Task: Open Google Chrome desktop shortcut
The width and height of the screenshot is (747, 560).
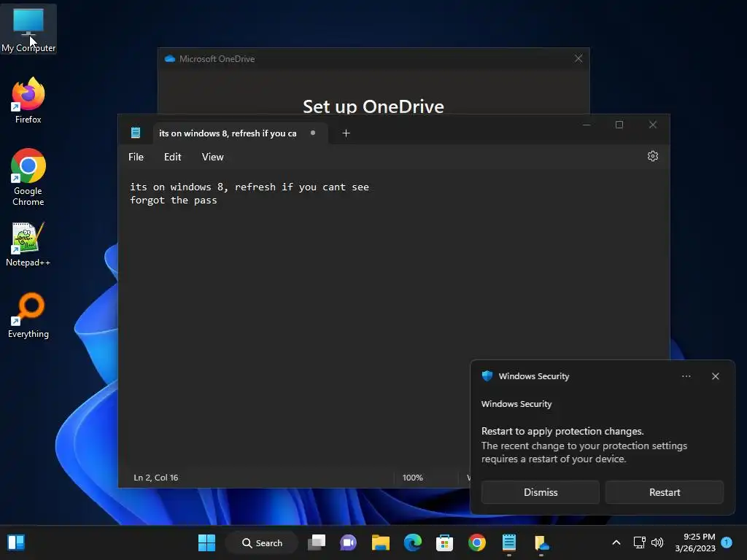Action: [x=28, y=177]
